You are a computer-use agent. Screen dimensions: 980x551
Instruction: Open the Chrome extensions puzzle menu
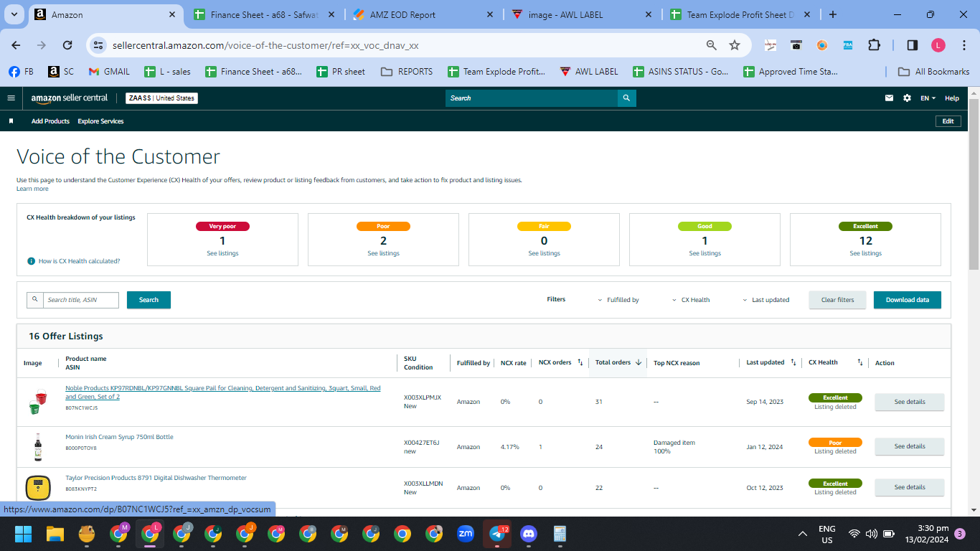pyautogui.click(x=874, y=45)
